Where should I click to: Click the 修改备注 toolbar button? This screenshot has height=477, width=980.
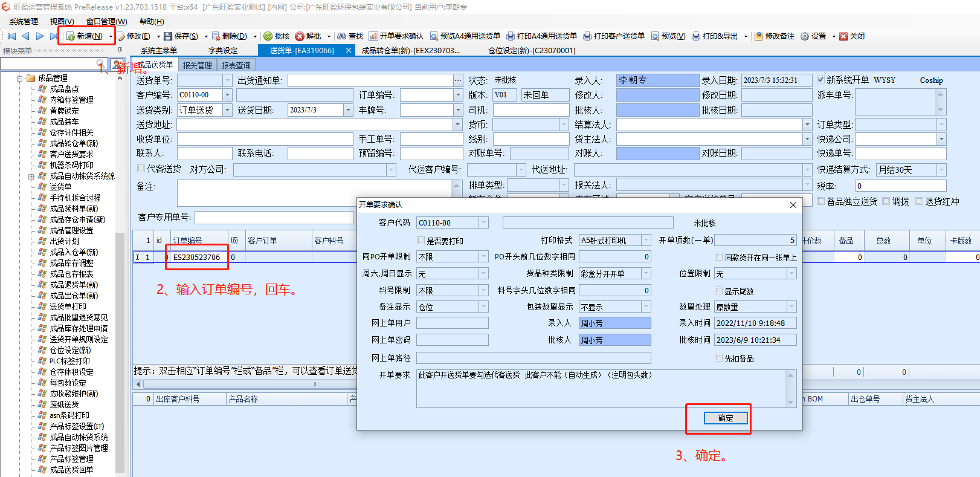(774, 36)
